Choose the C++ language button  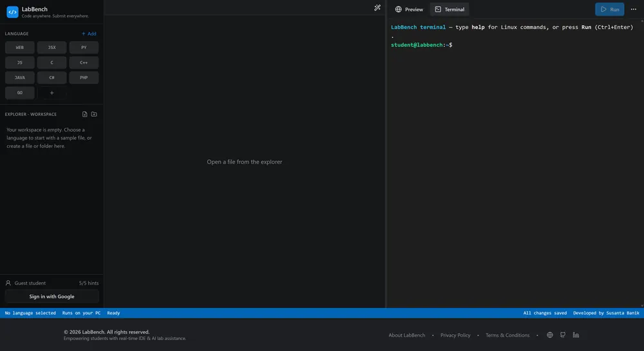[84, 62]
